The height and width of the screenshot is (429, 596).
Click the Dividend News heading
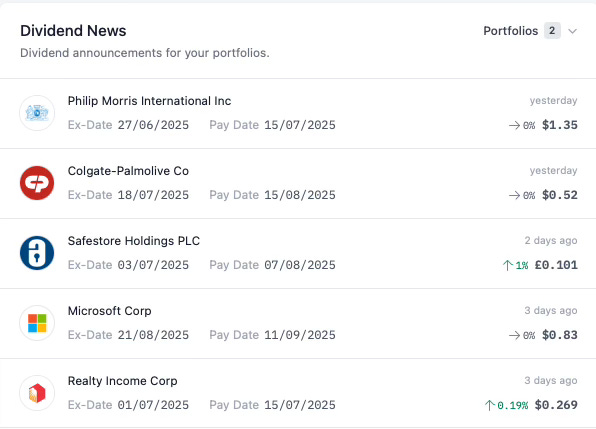coord(73,31)
